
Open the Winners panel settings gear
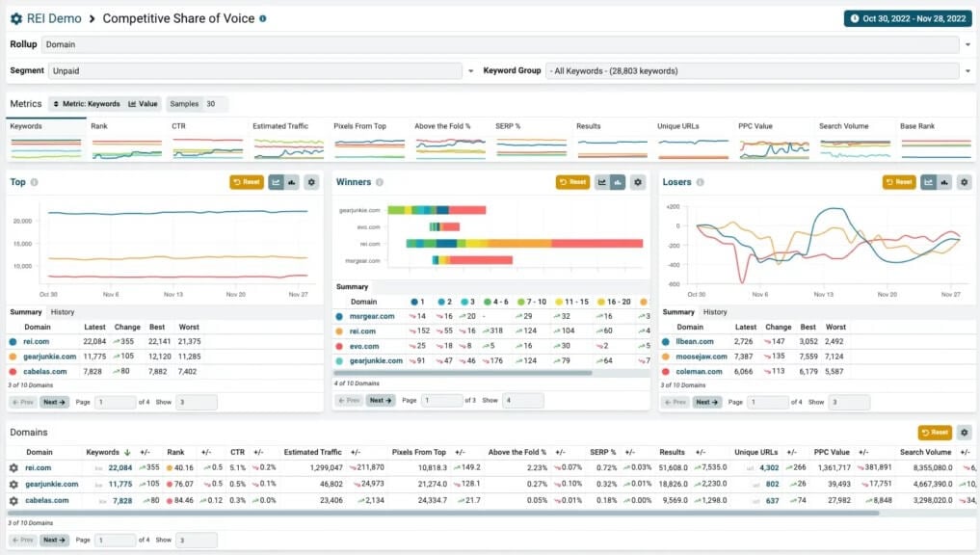637,182
